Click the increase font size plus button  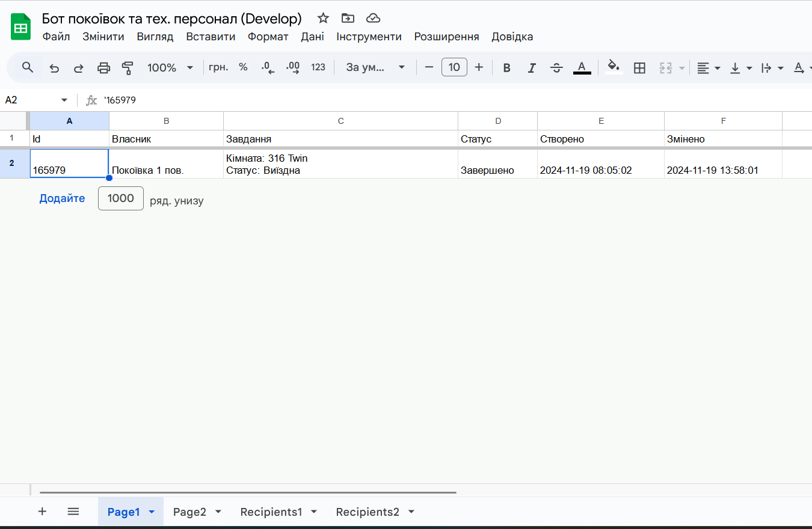click(x=479, y=67)
